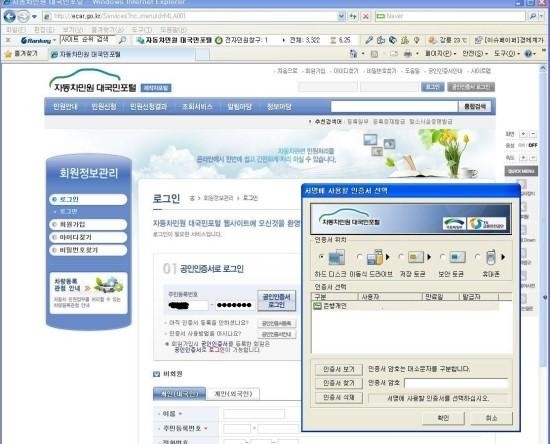Click the 확인 button in certificate dialog
550x444 pixels.
[443, 418]
